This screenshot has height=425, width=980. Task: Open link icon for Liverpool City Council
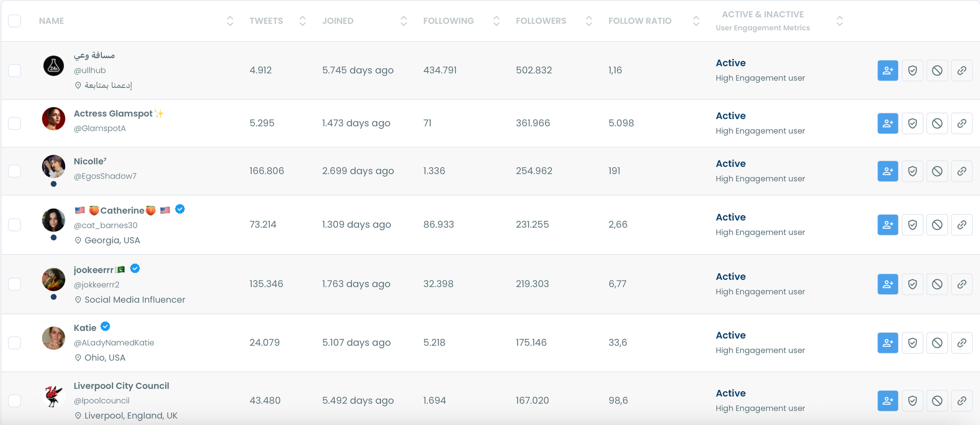tap(961, 401)
